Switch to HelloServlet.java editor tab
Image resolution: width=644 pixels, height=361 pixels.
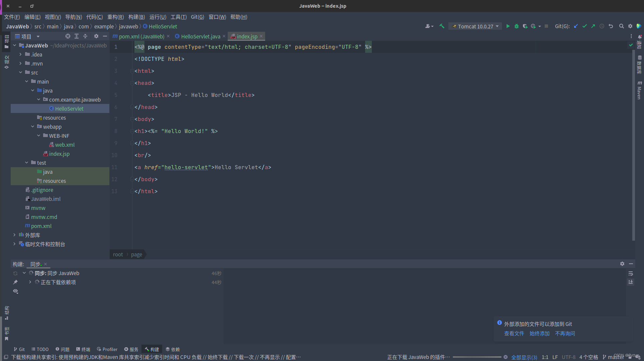(200, 36)
